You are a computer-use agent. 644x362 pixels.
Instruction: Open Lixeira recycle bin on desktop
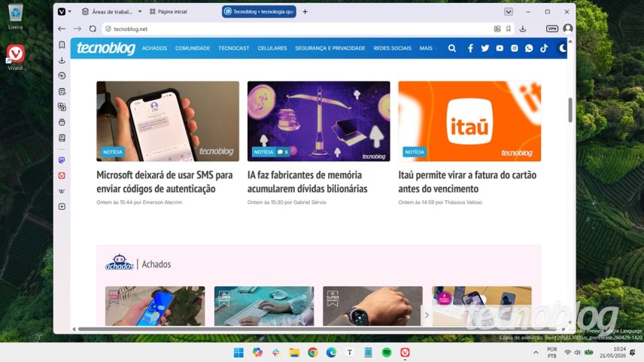[16, 17]
